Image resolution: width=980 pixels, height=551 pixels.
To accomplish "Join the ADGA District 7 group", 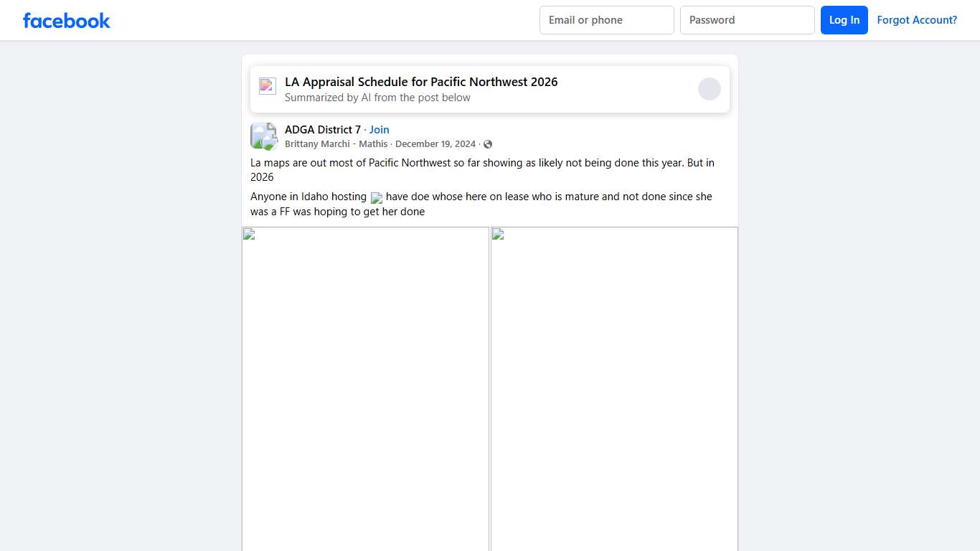I will [x=379, y=130].
